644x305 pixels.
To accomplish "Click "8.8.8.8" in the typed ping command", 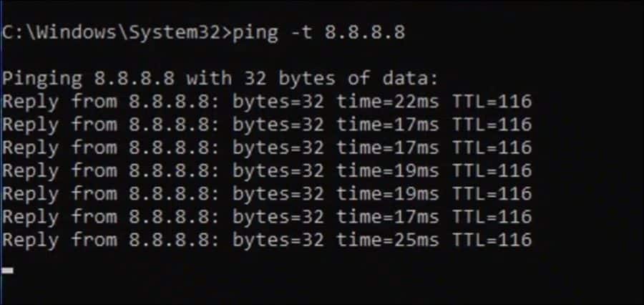I will 365,33.
